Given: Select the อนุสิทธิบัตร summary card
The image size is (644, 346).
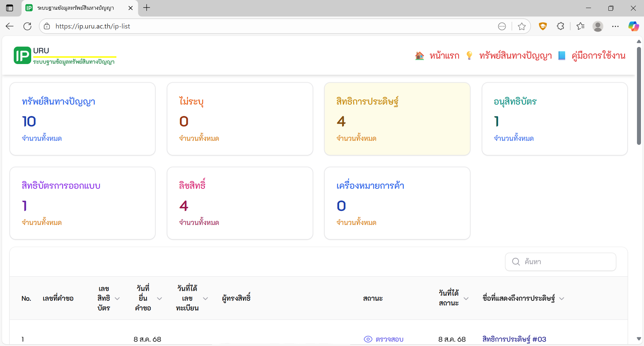Looking at the screenshot, I should point(554,119).
